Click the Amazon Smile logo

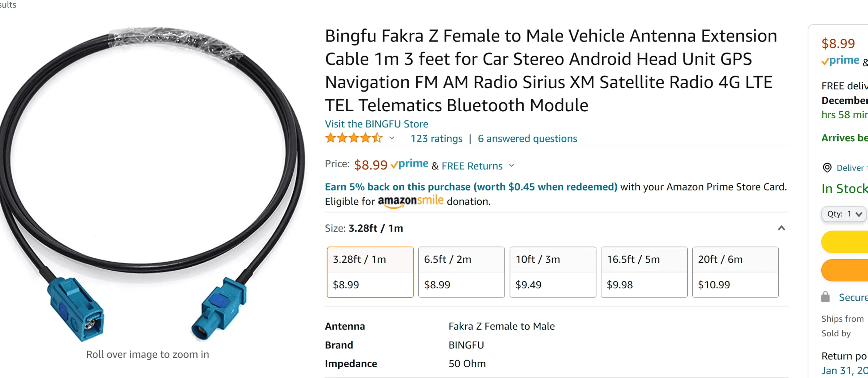click(x=410, y=201)
